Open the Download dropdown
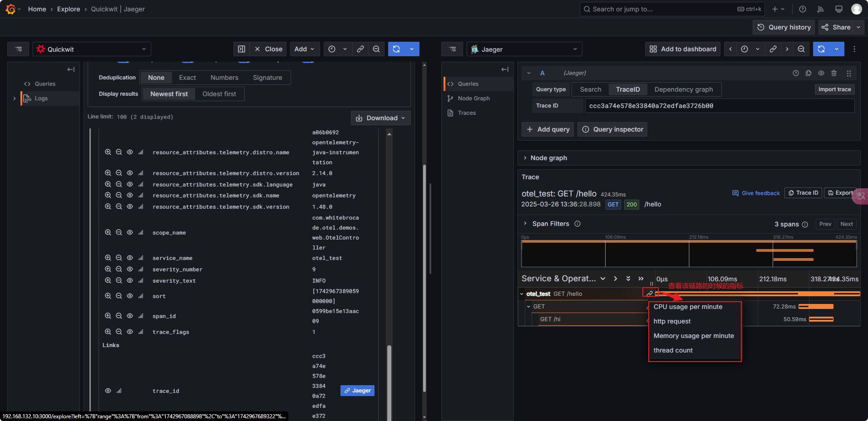 (381, 118)
